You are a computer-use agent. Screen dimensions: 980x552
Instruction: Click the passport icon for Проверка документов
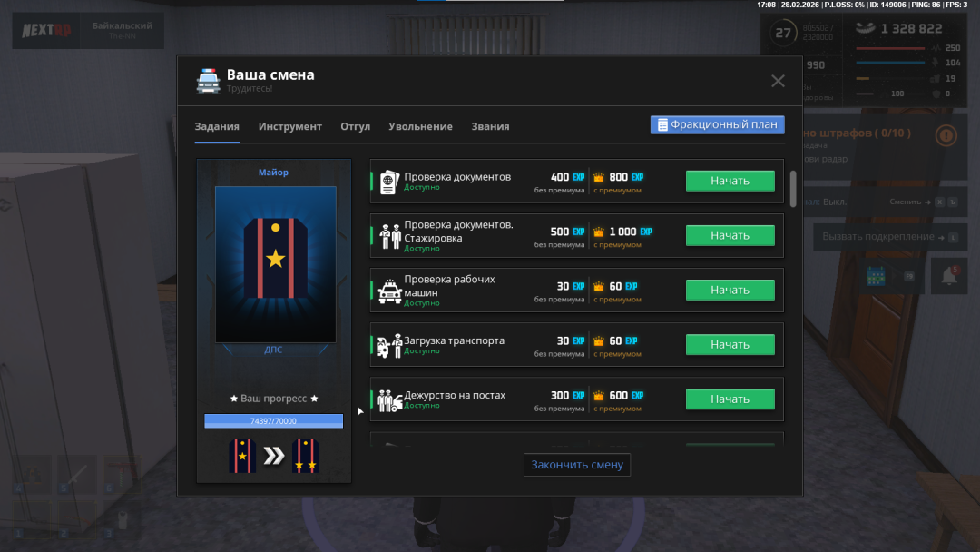click(x=389, y=182)
